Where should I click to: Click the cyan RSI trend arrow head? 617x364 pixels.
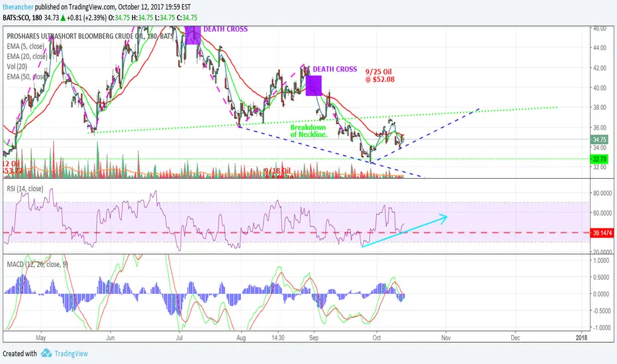click(444, 218)
